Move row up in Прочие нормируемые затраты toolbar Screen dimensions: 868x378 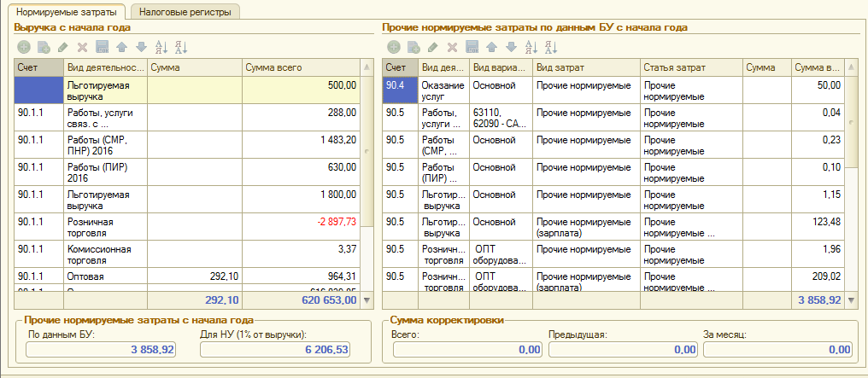tap(492, 46)
